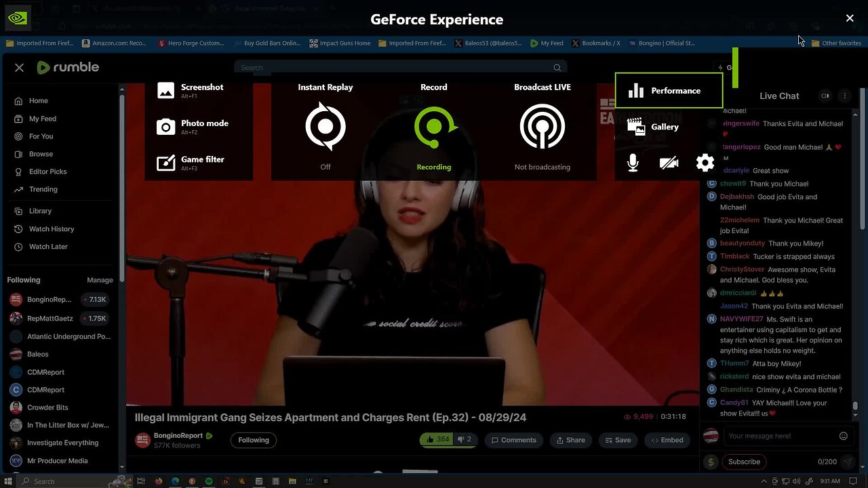
Task: Click the Live Chat pop-out icon
Action: tap(825, 96)
